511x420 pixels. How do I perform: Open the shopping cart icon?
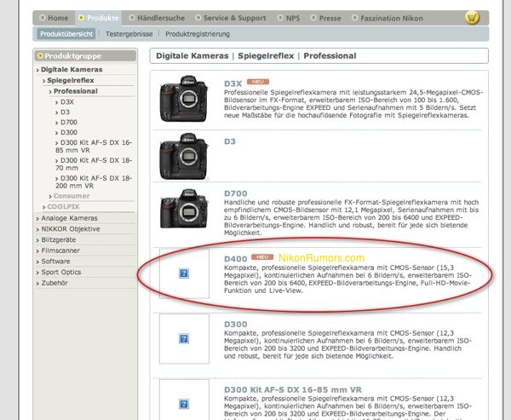(x=472, y=18)
